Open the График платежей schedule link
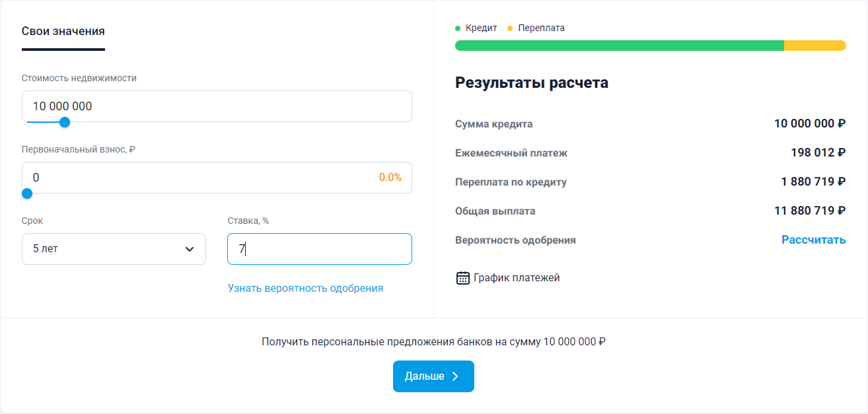Screen dimensions: 868x414 (x=517, y=278)
